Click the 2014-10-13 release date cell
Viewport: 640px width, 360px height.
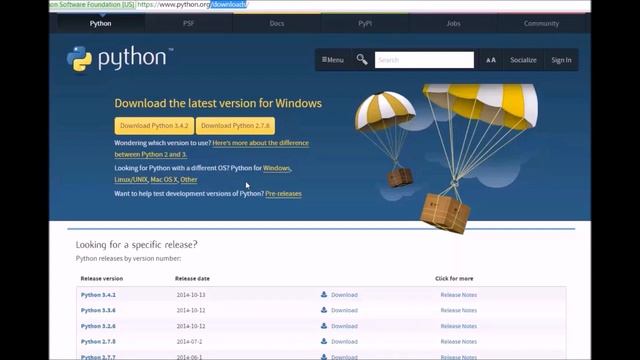(191, 295)
